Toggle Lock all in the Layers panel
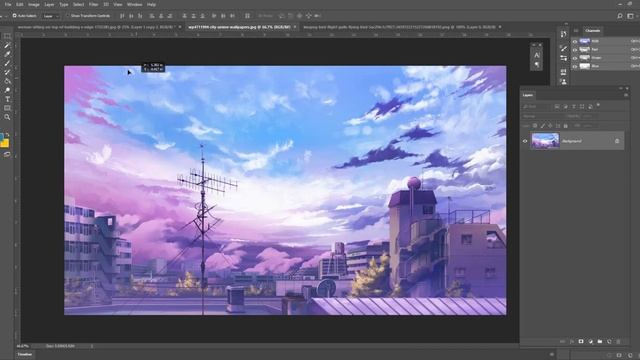The width and height of the screenshot is (640, 360). (565, 126)
